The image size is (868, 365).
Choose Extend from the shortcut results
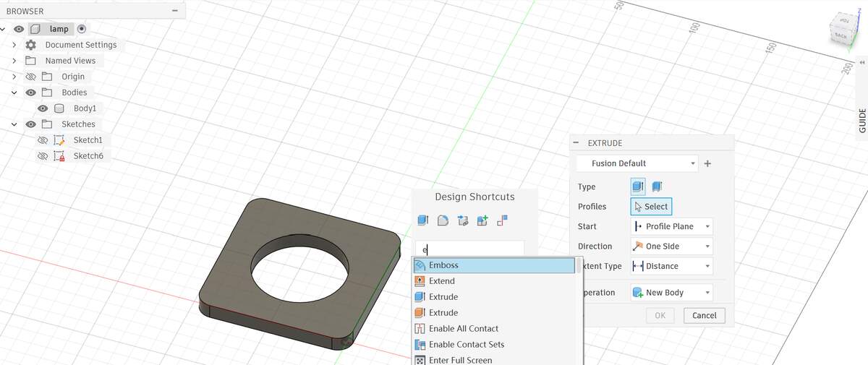click(494, 281)
